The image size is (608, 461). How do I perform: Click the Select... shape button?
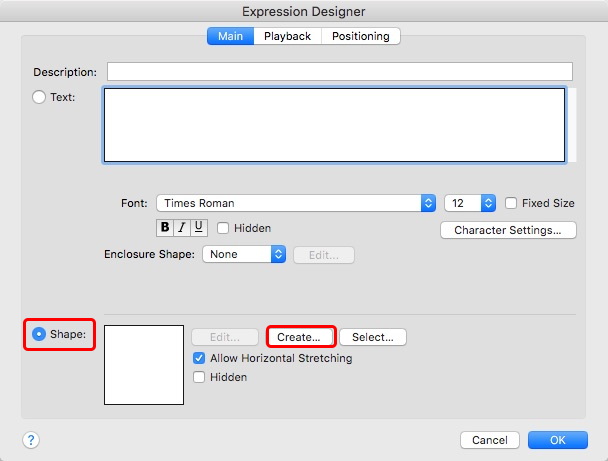coord(373,337)
